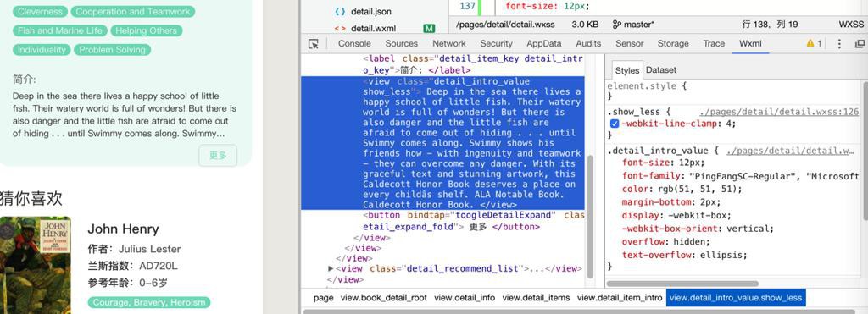Switch to the Sources tab
The image size is (868, 314).
point(401,44)
